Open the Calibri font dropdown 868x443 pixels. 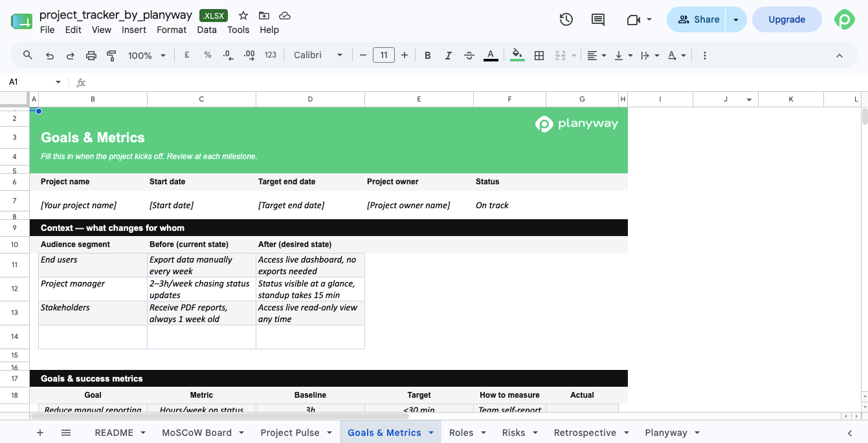(x=318, y=56)
